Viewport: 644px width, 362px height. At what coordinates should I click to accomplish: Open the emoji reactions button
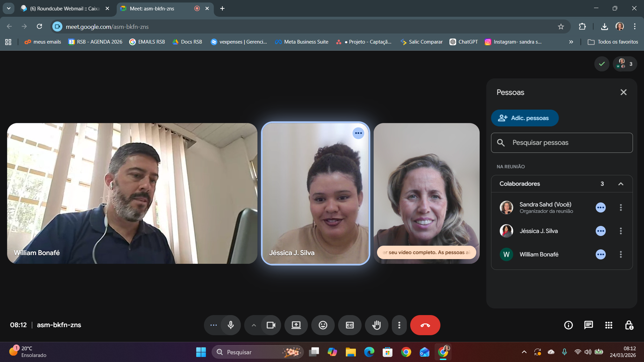[x=323, y=325]
